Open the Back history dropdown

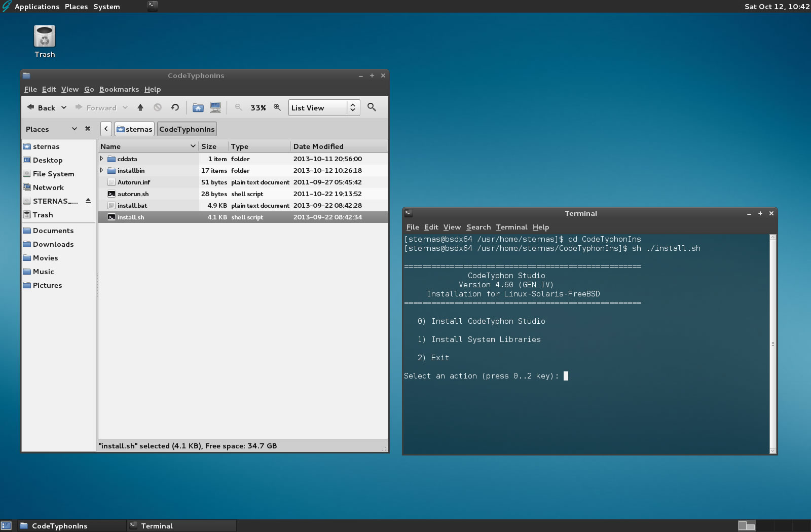[x=64, y=107]
